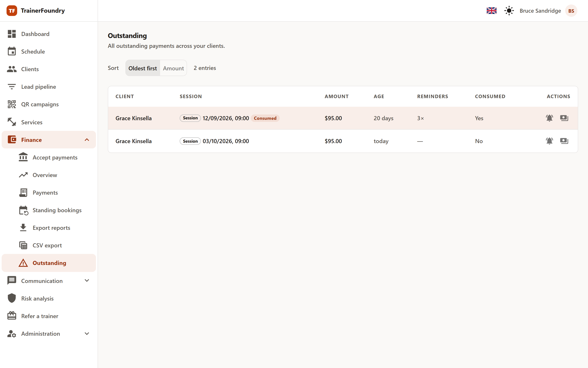Collapse the Finance menu chevron
The height and width of the screenshot is (368, 588).
click(x=87, y=140)
